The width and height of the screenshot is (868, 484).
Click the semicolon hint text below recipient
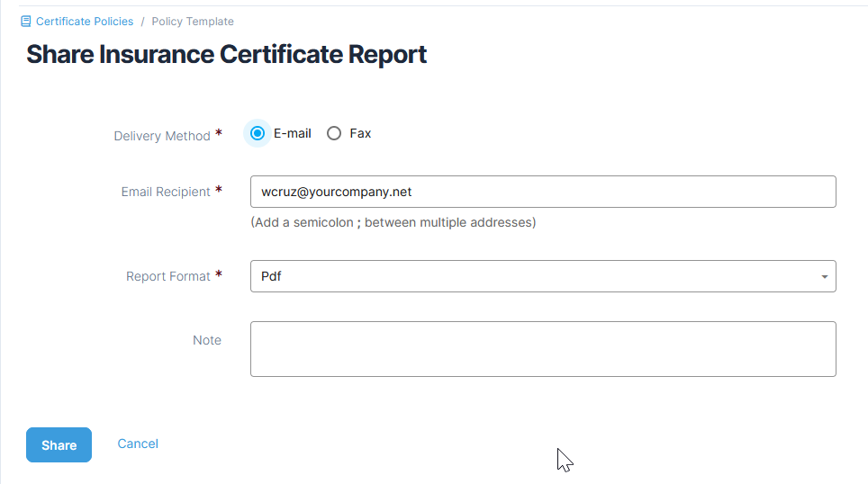tap(393, 222)
